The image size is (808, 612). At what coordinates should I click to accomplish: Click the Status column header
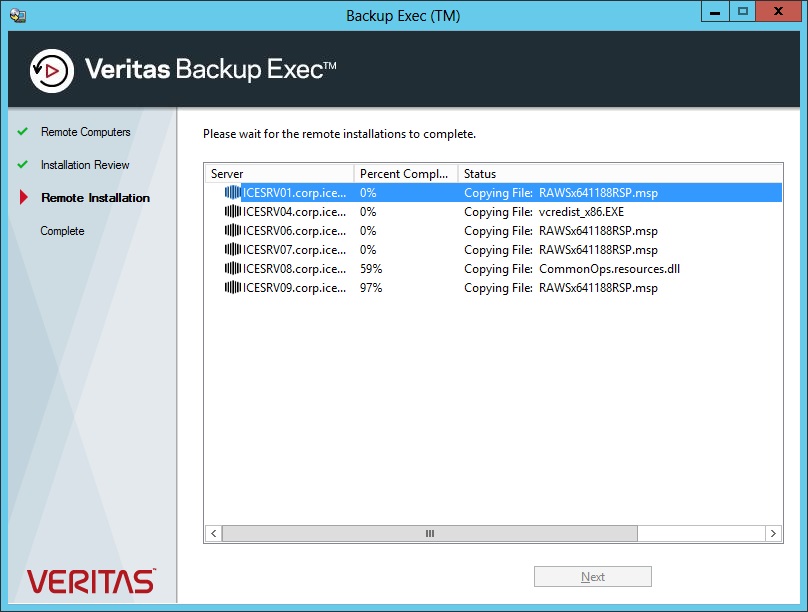[620, 174]
